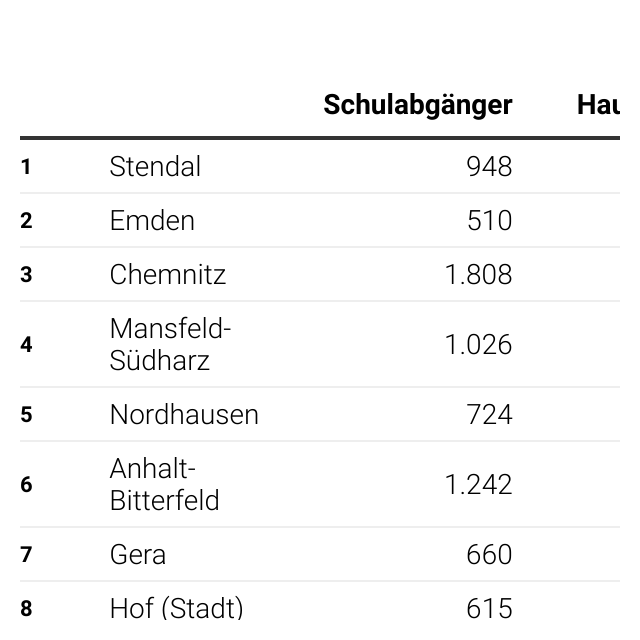640x640 pixels.
Task: Click the partially visible Hau column header
Action: (x=598, y=105)
